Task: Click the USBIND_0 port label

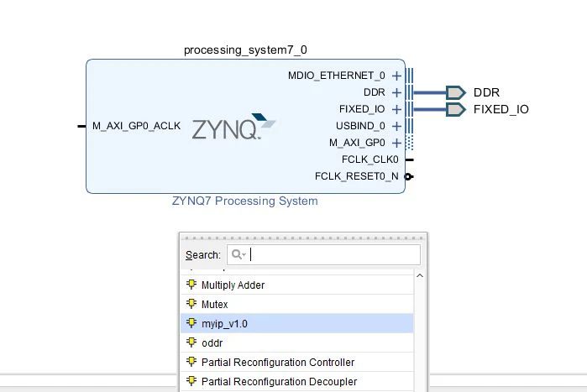Action: point(360,126)
